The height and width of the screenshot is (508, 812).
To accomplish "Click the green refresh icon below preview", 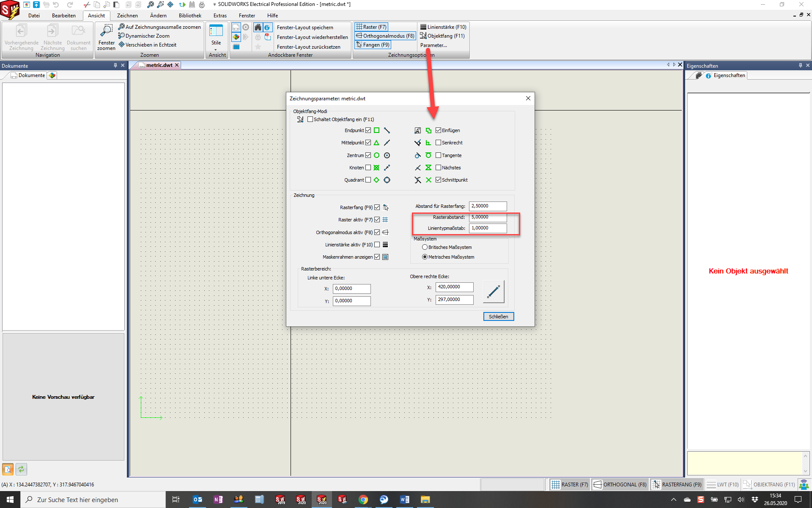I will pyautogui.click(x=21, y=469).
